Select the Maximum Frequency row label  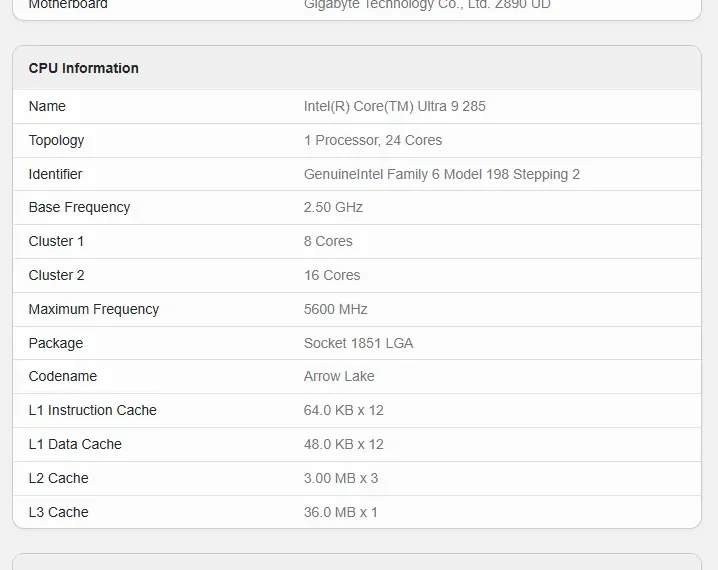point(93,309)
